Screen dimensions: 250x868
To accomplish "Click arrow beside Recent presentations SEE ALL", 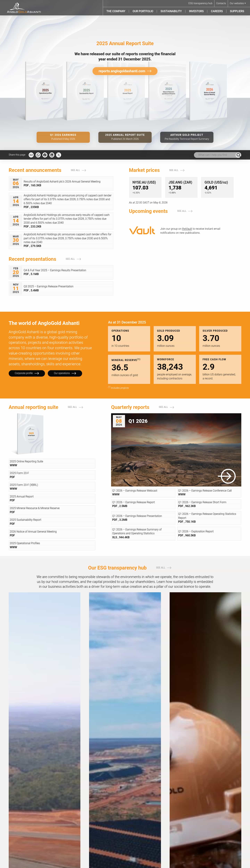I will (79, 259).
